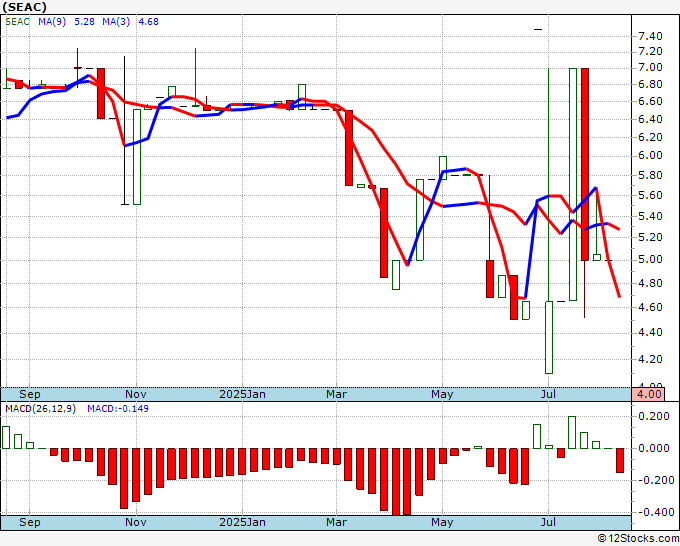This screenshot has width=680, height=546.
Task: Click the 6.00 price axis label
Action: [x=651, y=156]
